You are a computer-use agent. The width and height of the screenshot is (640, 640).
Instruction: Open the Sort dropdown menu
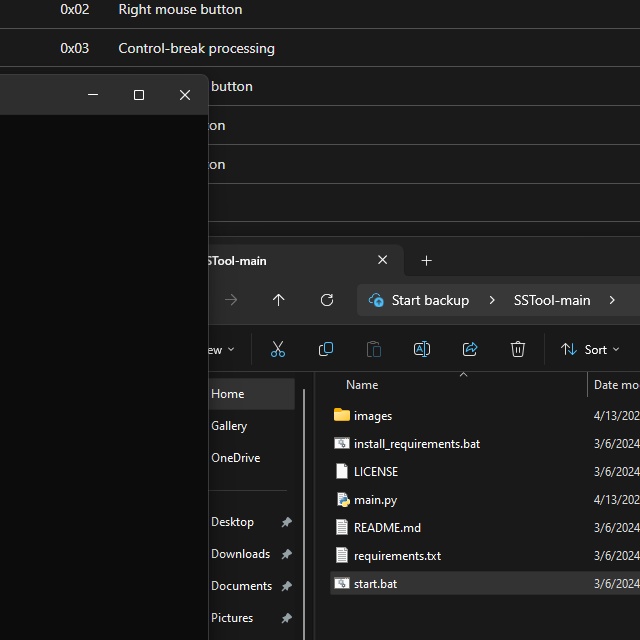(590, 349)
